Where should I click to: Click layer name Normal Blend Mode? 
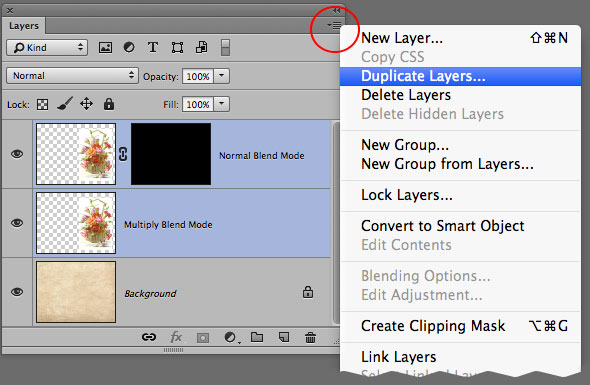point(262,156)
